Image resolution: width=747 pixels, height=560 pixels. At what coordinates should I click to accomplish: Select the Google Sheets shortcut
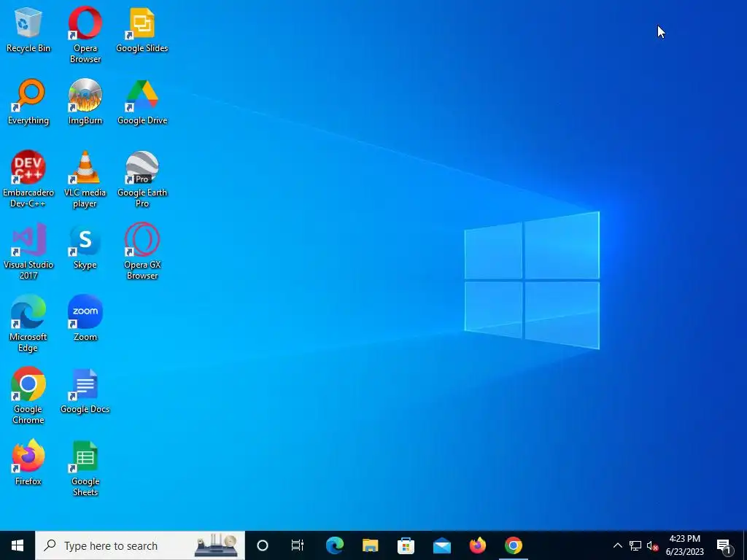[x=85, y=468]
